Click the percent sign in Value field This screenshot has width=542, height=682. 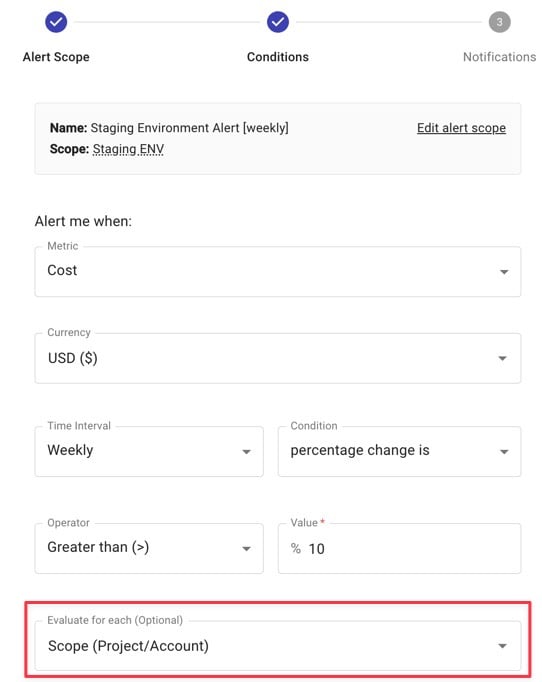pos(296,548)
